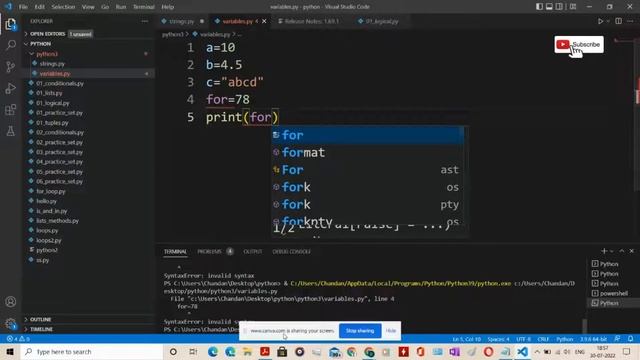Open the Accounts icon
The height and width of the screenshot is (360, 640).
coord(11,302)
